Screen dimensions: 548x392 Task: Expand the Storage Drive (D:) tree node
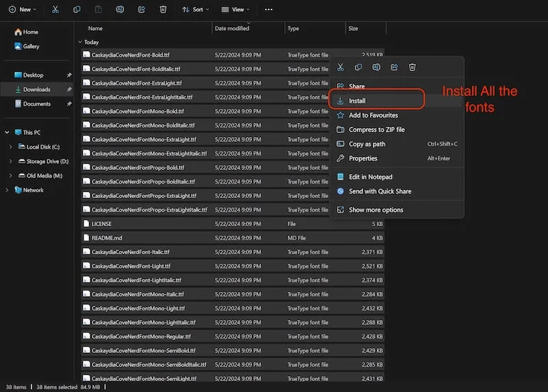(10, 161)
